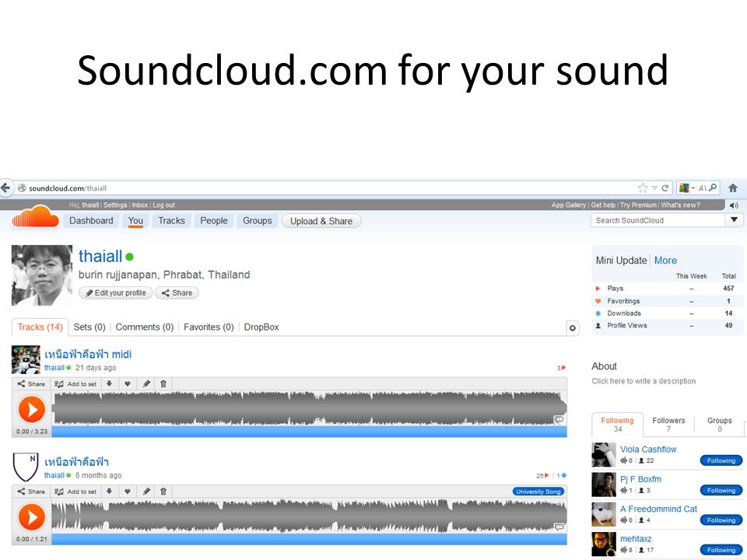The image size is (747, 560).
Task: Open the เหนือฟ้าคือฟ้า midi track title
Action: point(88,355)
